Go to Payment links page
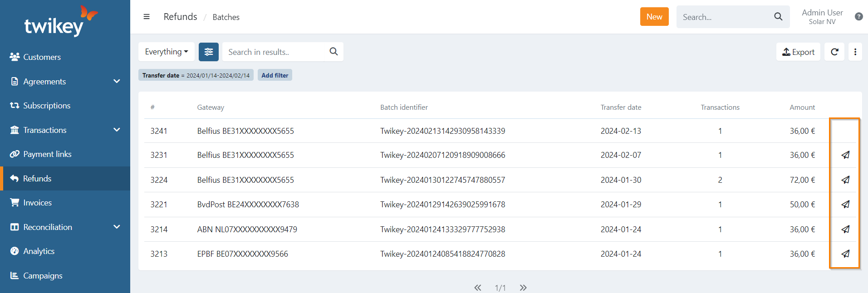 point(47,154)
